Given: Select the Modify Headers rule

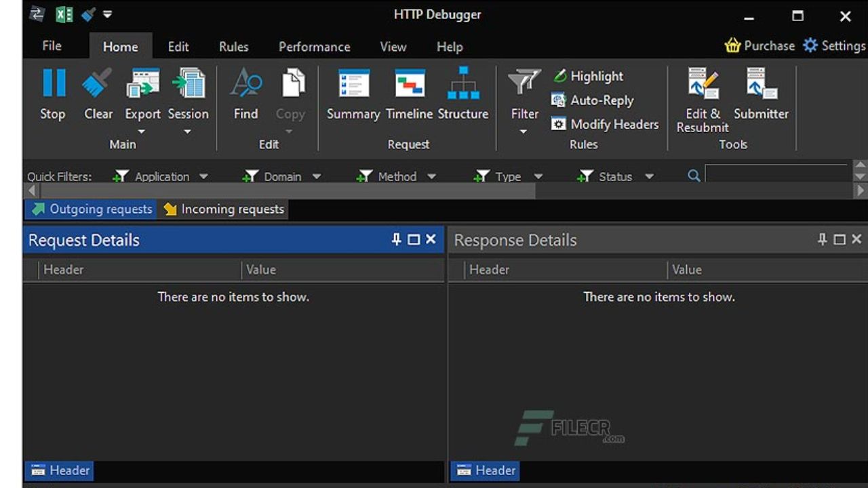Looking at the screenshot, I should pos(605,124).
